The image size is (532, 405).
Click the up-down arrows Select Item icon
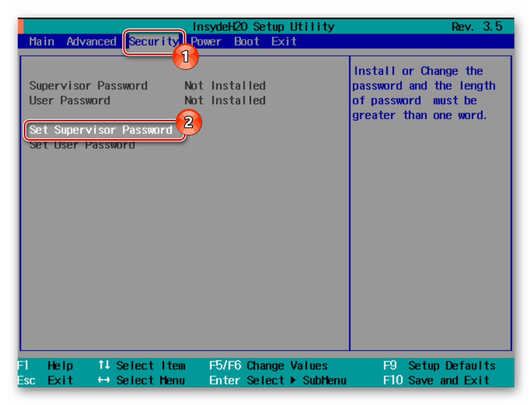click(x=103, y=366)
